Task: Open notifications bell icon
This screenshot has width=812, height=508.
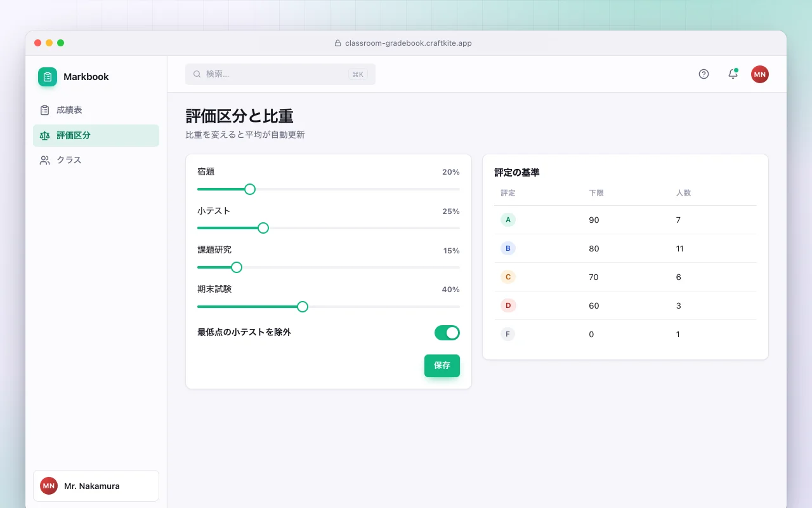Action: pyautogui.click(x=733, y=74)
